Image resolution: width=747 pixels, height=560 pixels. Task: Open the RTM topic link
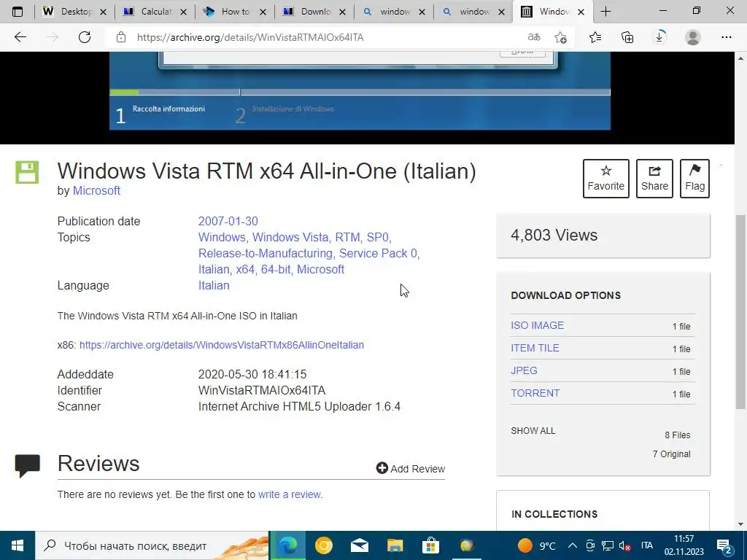pyautogui.click(x=347, y=237)
